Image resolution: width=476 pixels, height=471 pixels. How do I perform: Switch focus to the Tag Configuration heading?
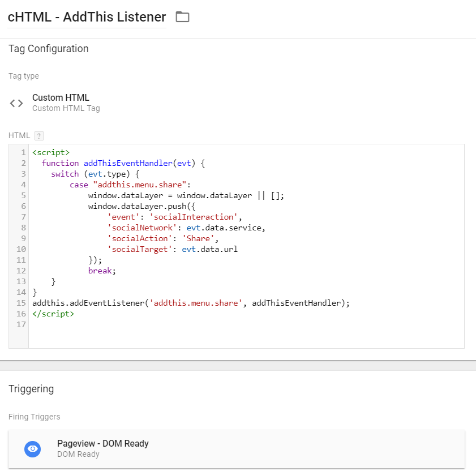click(48, 49)
